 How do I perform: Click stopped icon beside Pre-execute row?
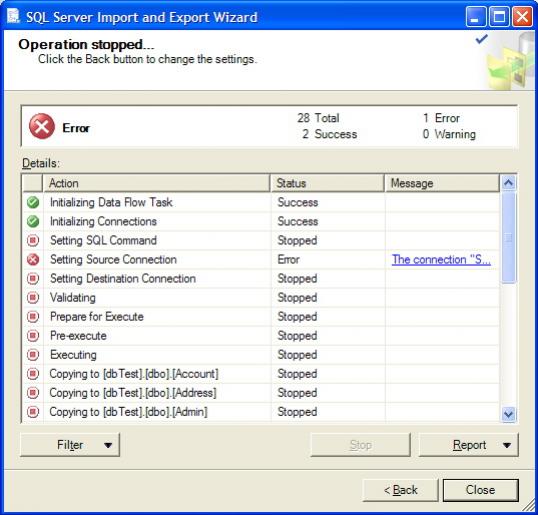coord(33,336)
